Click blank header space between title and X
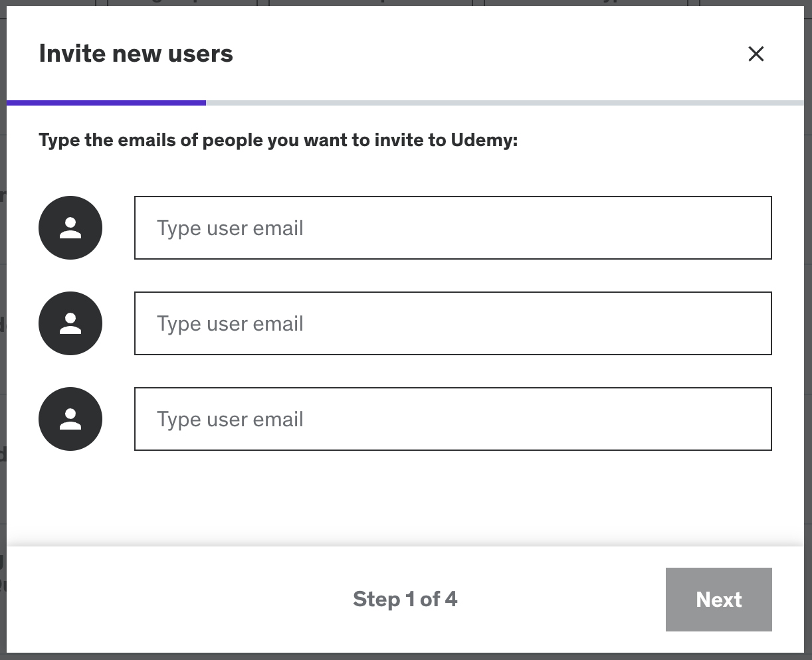 point(492,54)
